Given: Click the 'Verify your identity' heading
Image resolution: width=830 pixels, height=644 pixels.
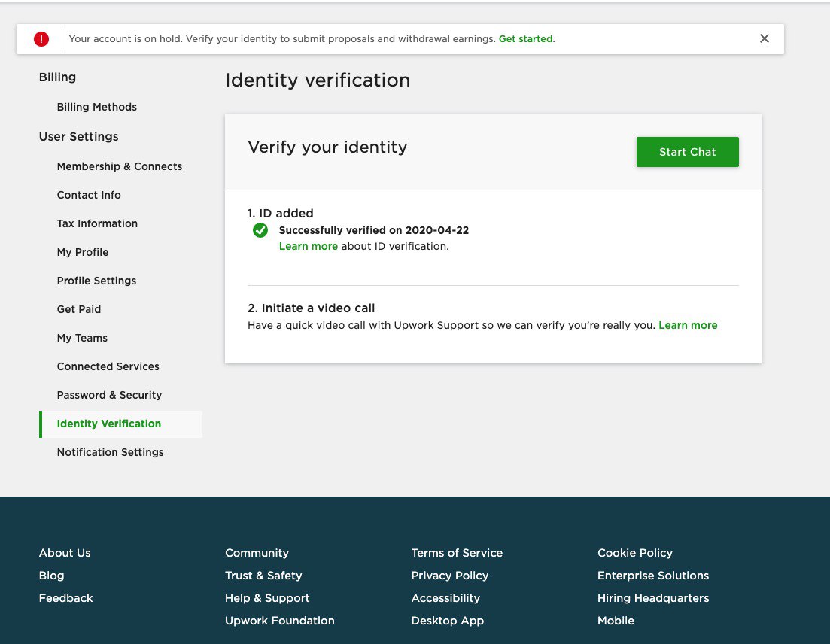Looking at the screenshot, I should pyautogui.click(x=327, y=147).
